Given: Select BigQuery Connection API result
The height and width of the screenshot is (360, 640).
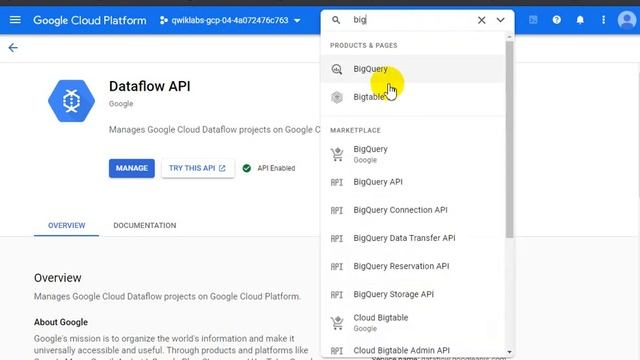Looking at the screenshot, I should point(413,210).
